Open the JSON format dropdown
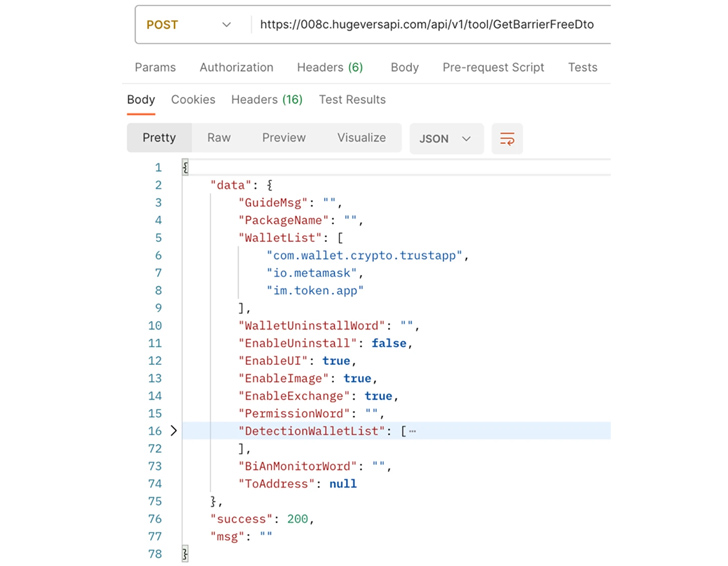Viewport: 728px width, 566px height. [x=446, y=139]
